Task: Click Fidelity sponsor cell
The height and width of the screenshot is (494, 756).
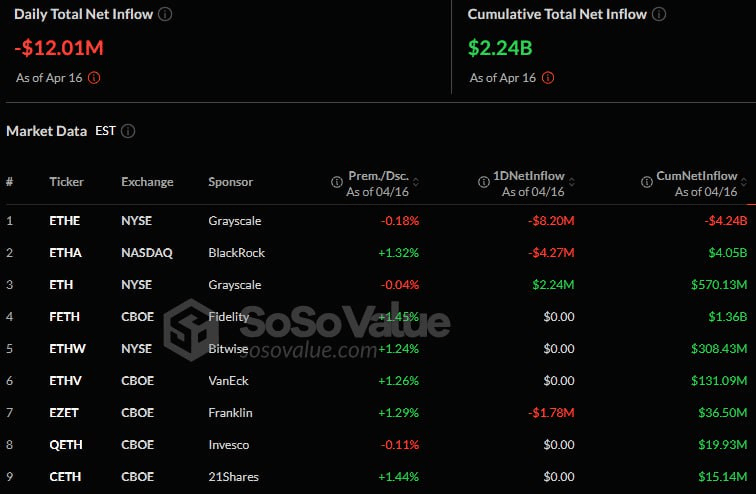Action: (229, 317)
